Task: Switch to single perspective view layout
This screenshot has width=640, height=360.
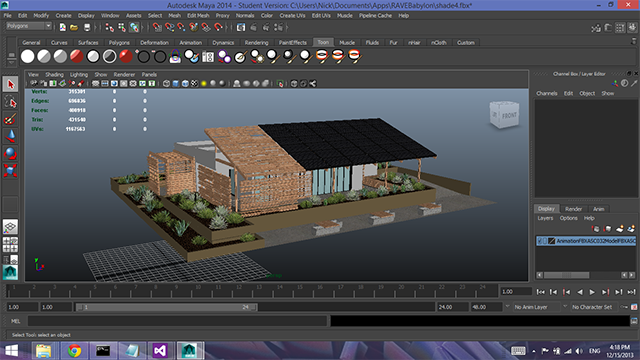Action: (x=11, y=227)
